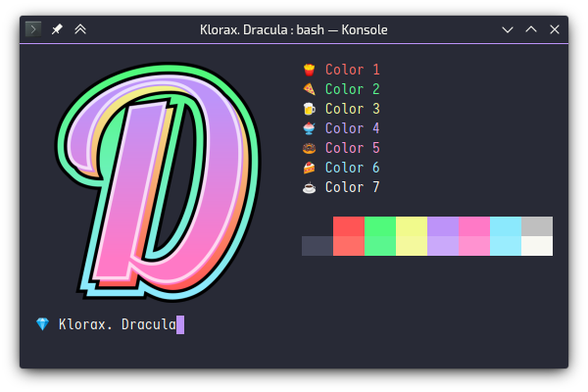Click the red 'Color 1' text
Viewport: 588px width, 392px height.
coord(353,70)
